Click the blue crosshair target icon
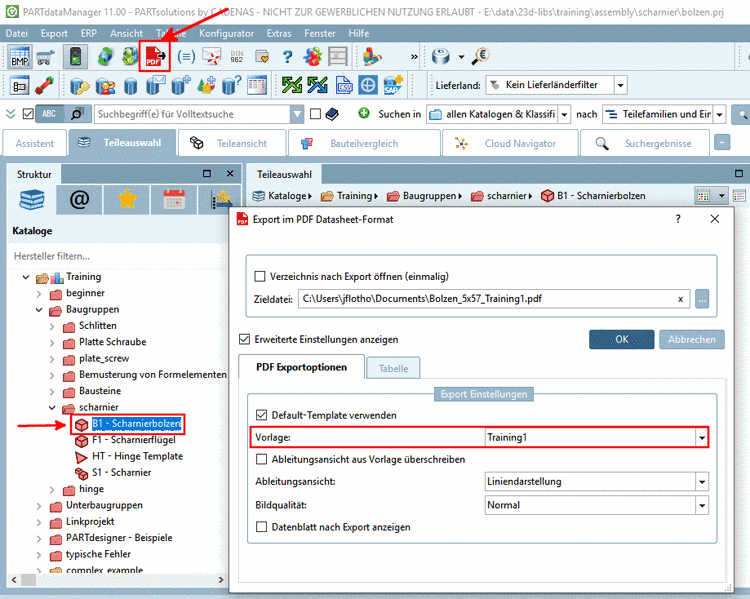 [x=368, y=86]
